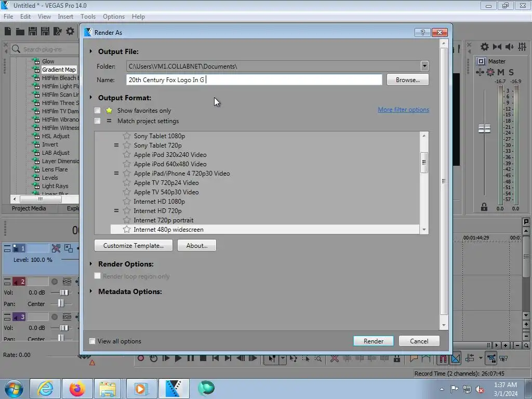Image resolution: width=532 pixels, height=399 pixels.
Task: Open the project Properties gear icon
Action: pyautogui.click(x=70, y=32)
